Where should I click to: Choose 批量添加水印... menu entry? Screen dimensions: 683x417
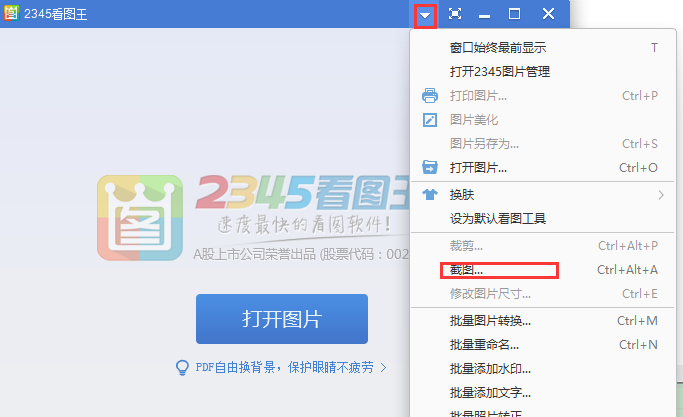coord(542,369)
